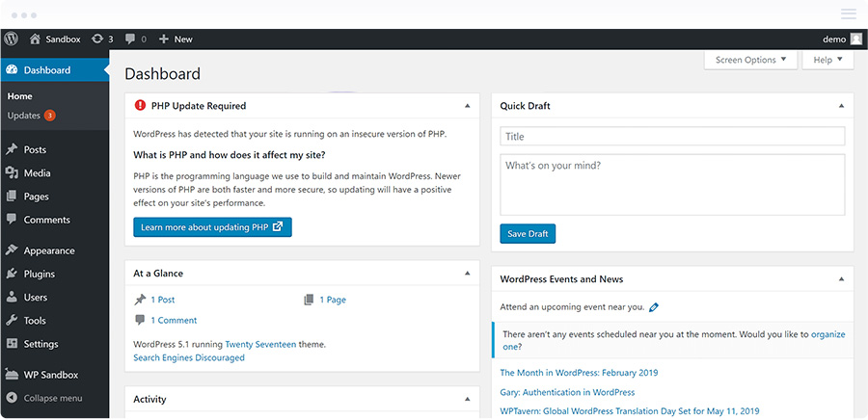The width and height of the screenshot is (868, 420).
Task: Go to the Updates submenu item
Action: click(24, 116)
